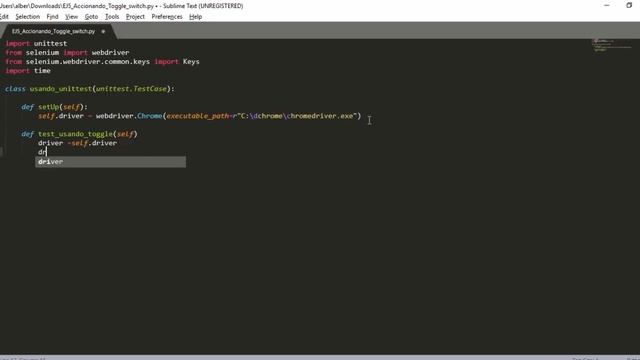
Task: Open the Project menu
Action: click(135, 17)
